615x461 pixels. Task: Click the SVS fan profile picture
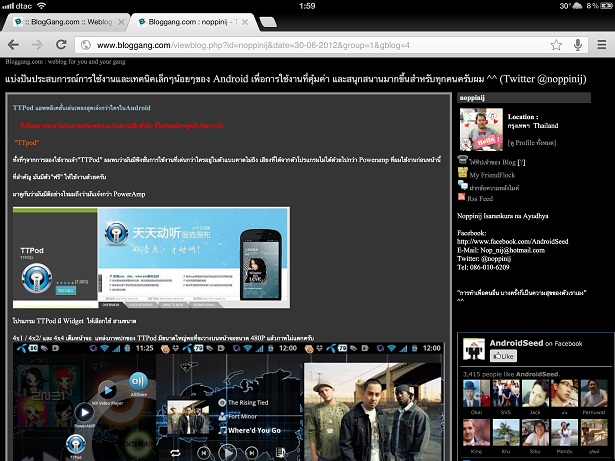506,393
